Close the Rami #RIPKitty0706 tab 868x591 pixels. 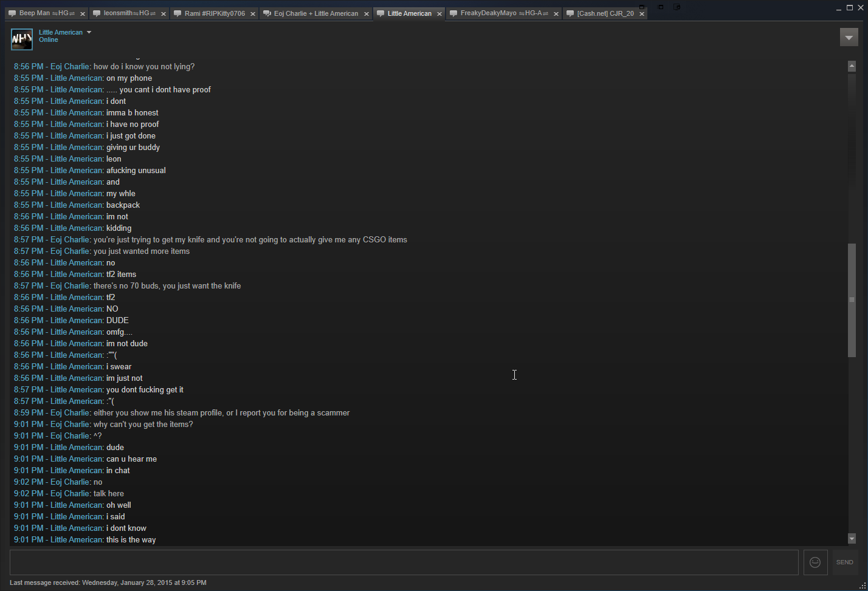click(253, 13)
